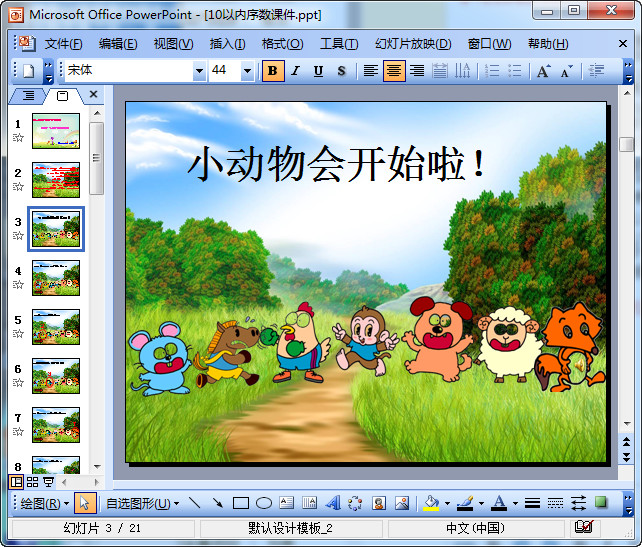Viewport: 642px width, 547px height.
Task: Select slide 1 thumbnail
Action: [x=56, y=131]
